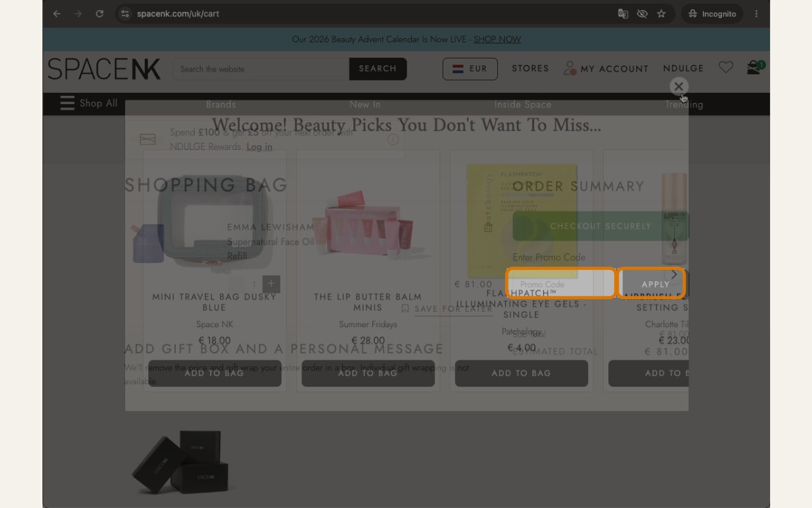Add Mini Travel Bag Dusky Blue to bag
The image size is (812, 508).
coord(214,373)
